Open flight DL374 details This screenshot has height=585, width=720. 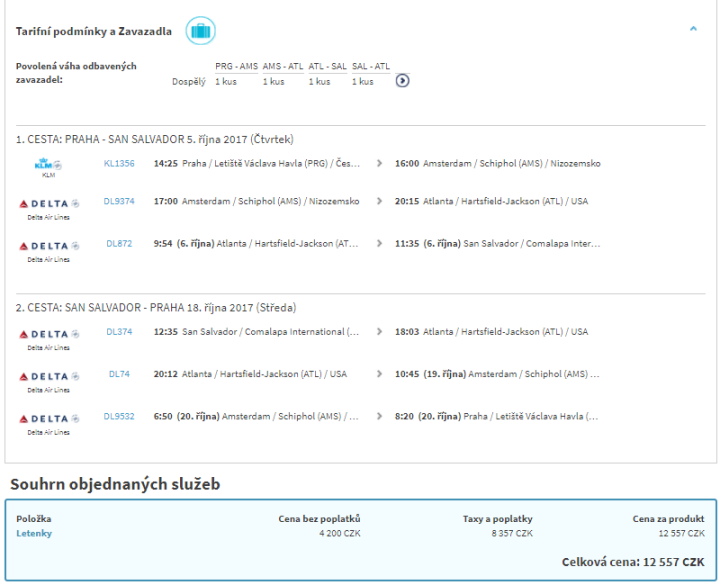[119, 332]
